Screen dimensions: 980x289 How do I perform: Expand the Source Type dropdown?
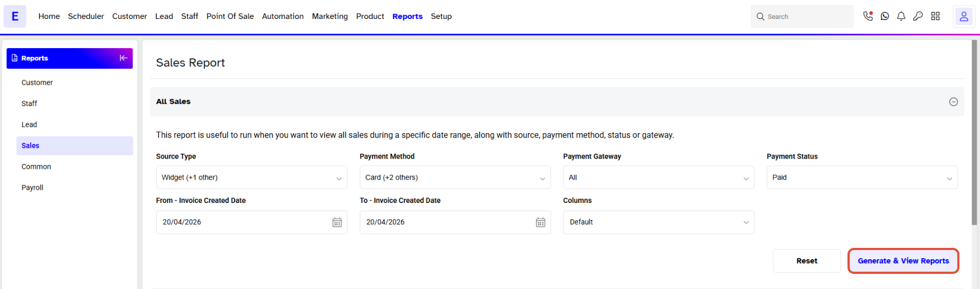[x=251, y=178]
